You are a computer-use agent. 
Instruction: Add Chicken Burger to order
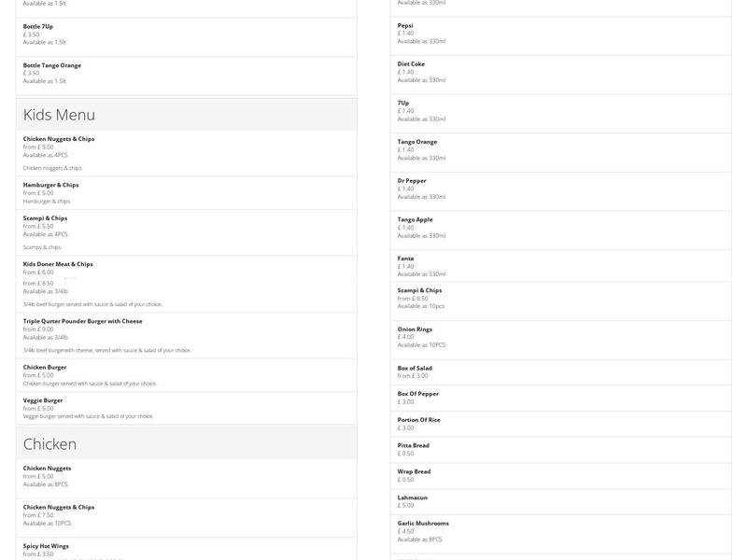(186, 374)
